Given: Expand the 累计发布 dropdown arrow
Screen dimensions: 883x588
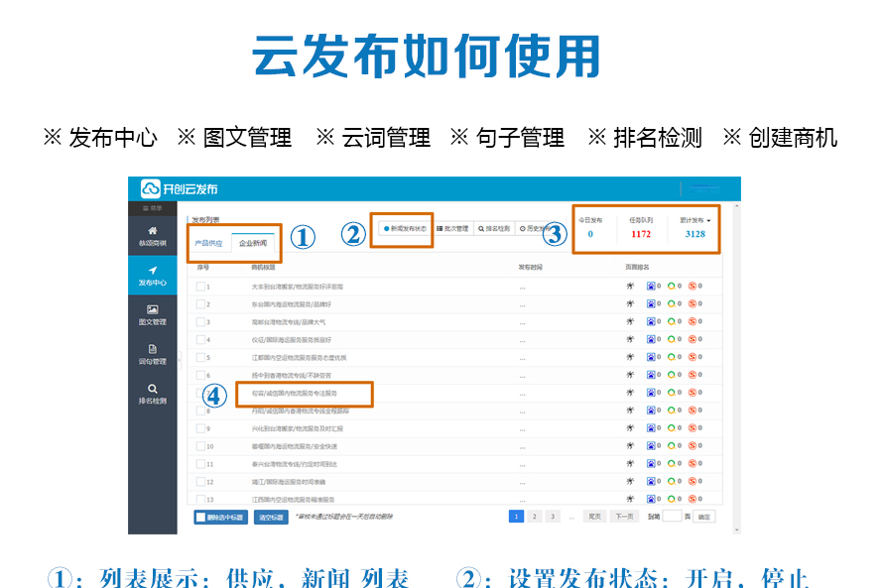Looking at the screenshot, I should [708, 220].
